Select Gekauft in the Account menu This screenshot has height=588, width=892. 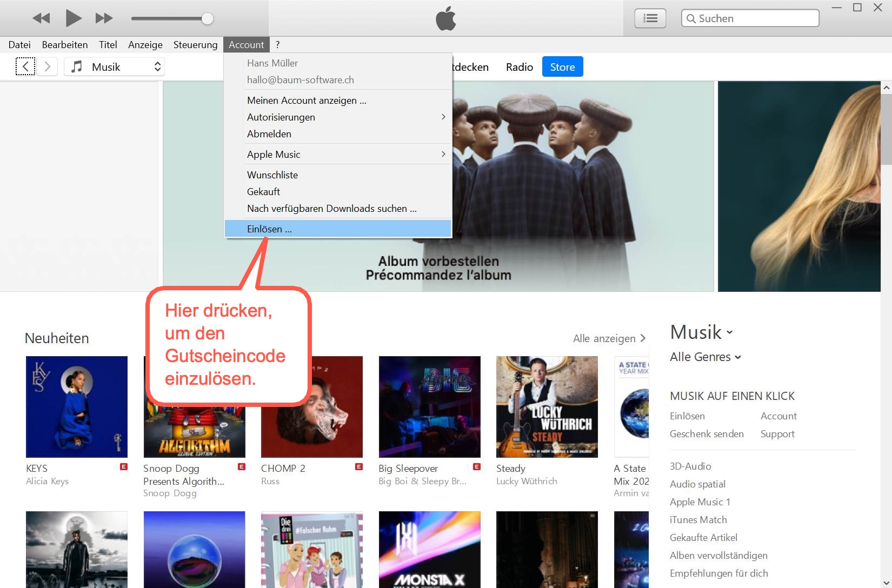[338, 192]
